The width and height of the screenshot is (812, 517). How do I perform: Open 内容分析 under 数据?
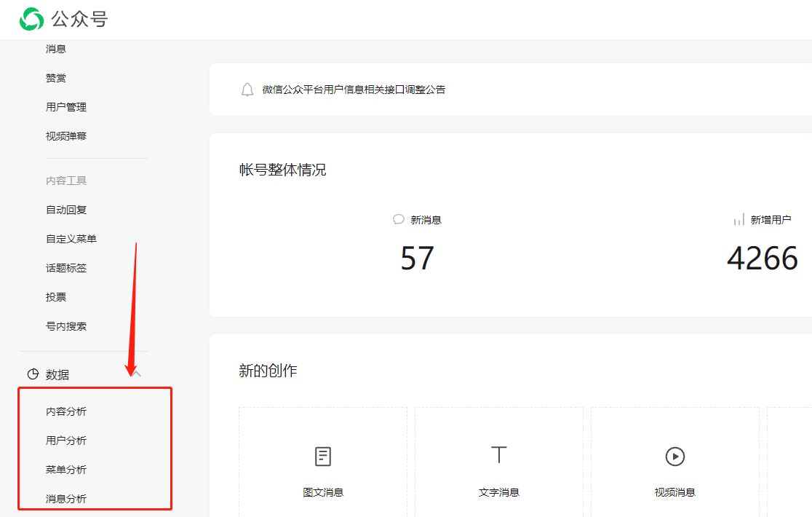[x=65, y=411]
